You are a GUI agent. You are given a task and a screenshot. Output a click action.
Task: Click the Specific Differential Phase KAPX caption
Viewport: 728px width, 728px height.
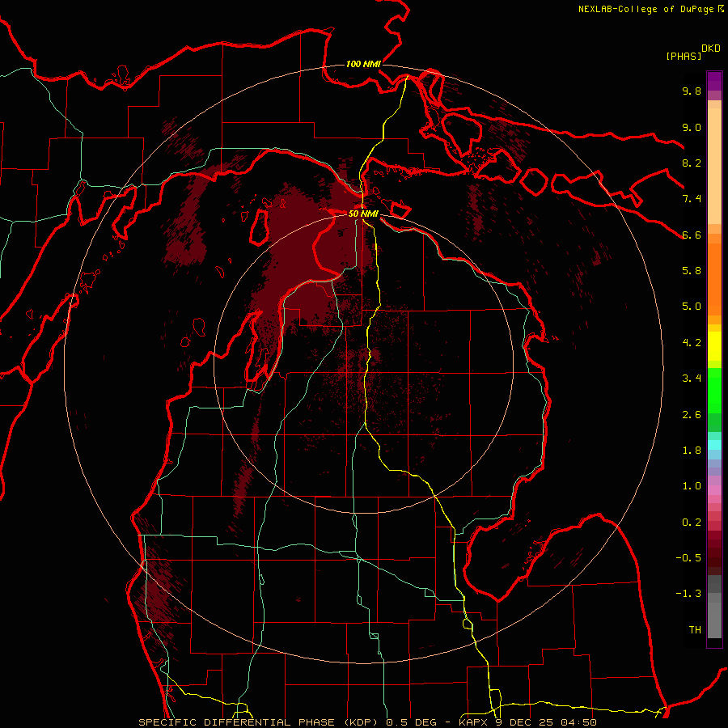368,722
